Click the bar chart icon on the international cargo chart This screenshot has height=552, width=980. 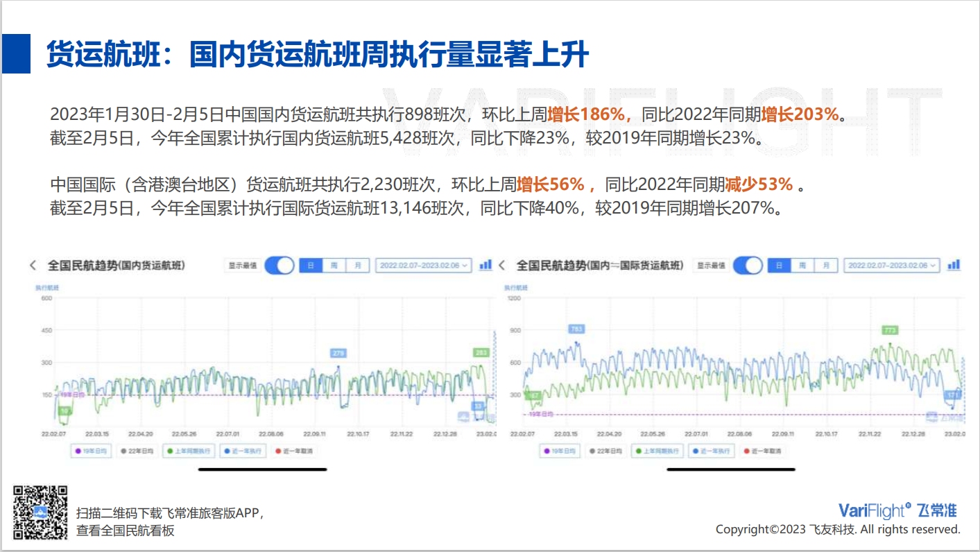tap(953, 265)
